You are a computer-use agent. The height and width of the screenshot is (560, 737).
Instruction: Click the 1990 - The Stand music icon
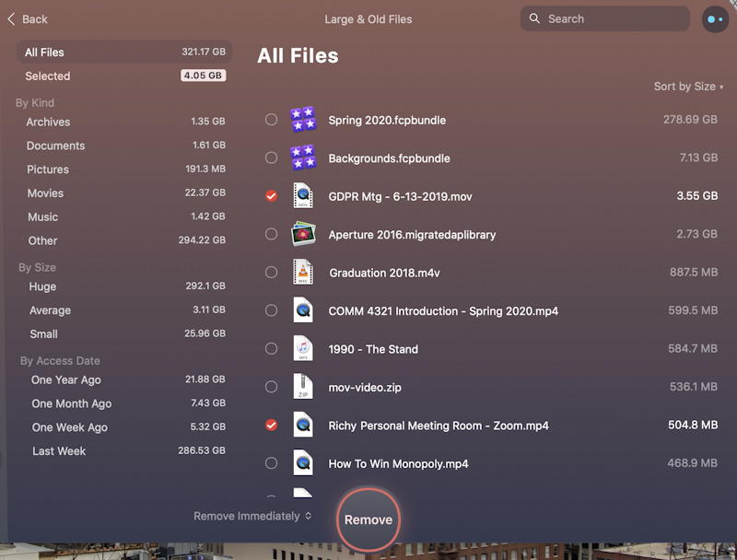tap(303, 348)
